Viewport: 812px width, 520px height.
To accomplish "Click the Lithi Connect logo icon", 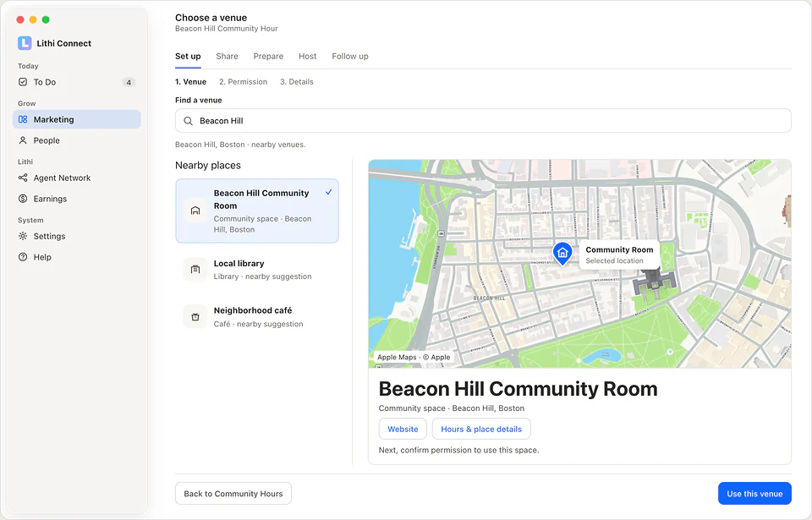I will [25, 43].
